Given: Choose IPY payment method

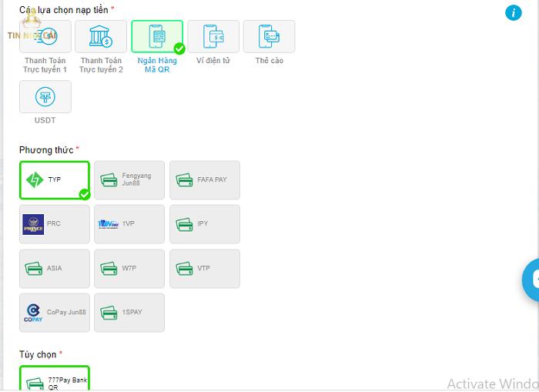Looking at the screenshot, I should 205,224.
